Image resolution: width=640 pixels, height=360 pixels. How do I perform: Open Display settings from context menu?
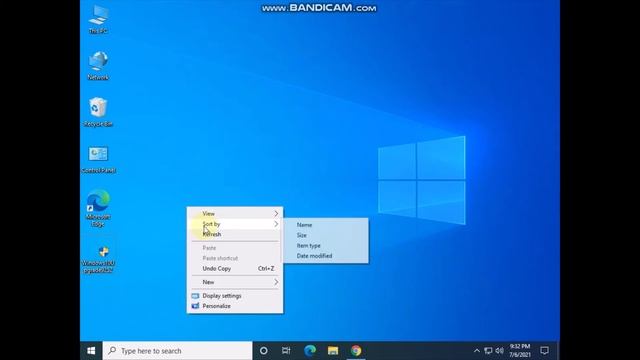[x=235, y=296]
